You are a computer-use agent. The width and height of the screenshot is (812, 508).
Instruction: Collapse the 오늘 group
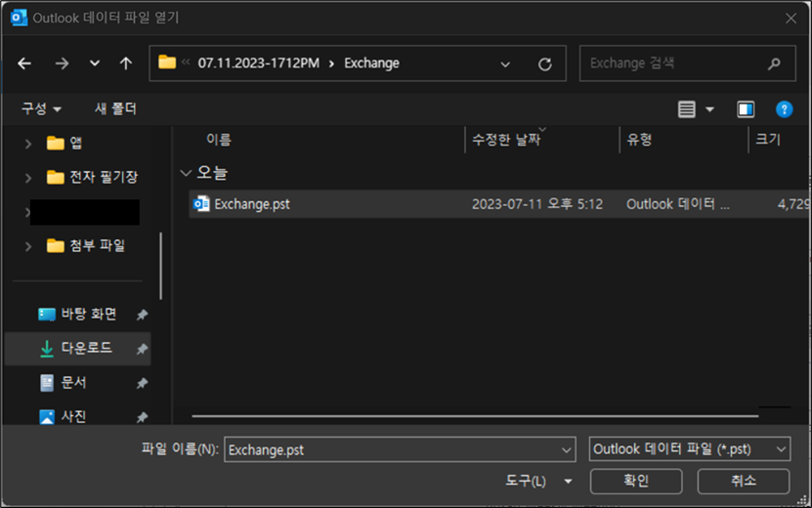tap(186, 173)
